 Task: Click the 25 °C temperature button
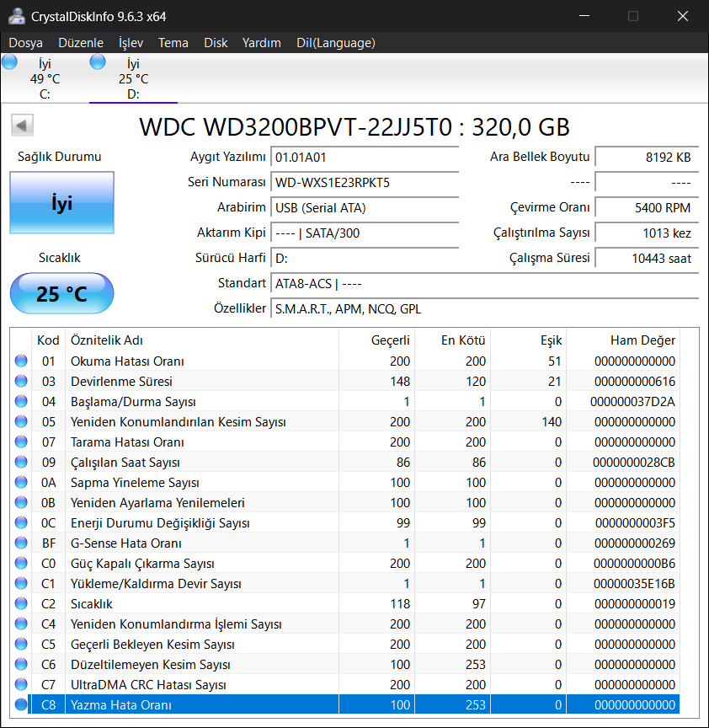pos(61,293)
